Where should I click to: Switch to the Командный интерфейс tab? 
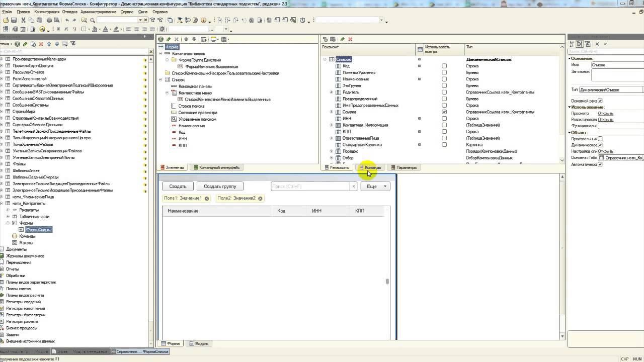[x=216, y=167]
